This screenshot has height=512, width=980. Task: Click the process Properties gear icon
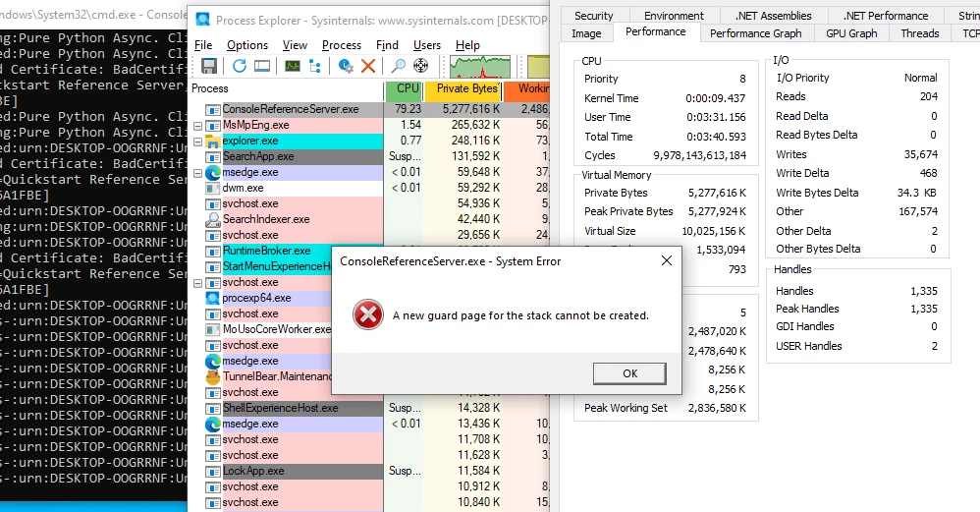pos(346,66)
